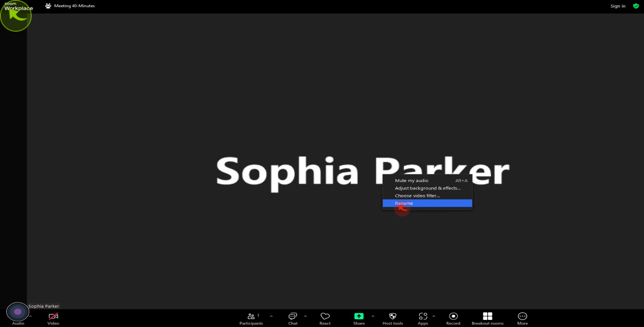Choose Rename from the context menu

pyautogui.click(x=427, y=203)
